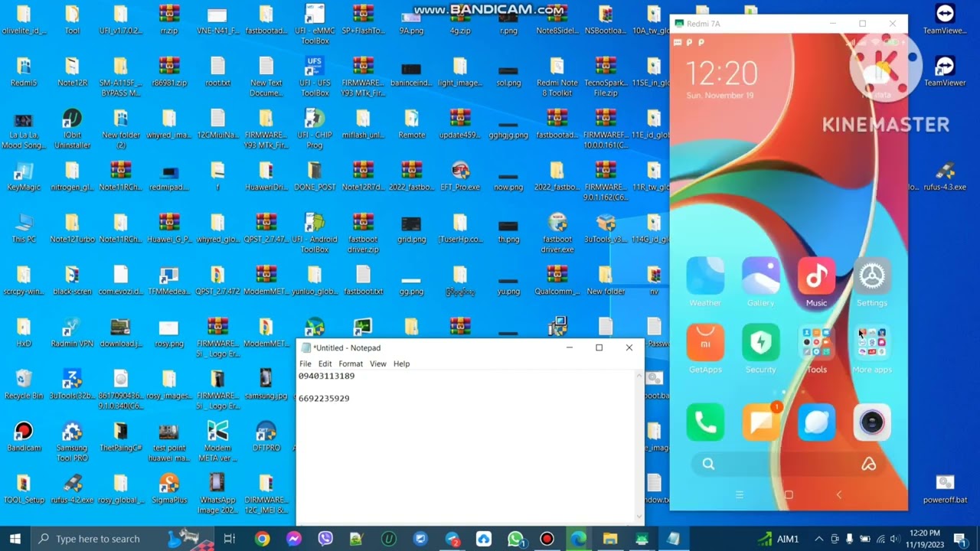The width and height of the screenshot is (980, 551).
Task: Open Microsoft Edge from the taskbar
Action: (579, 539)
